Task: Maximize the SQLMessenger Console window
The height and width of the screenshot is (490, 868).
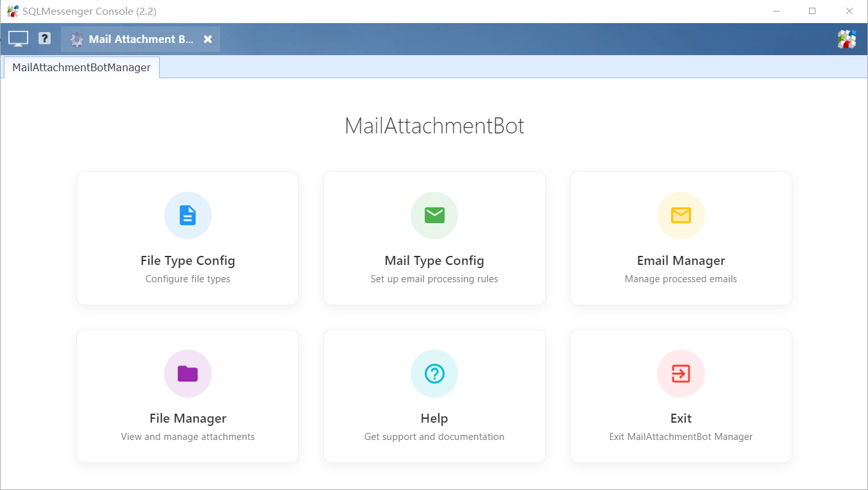Action: point(812,11)
